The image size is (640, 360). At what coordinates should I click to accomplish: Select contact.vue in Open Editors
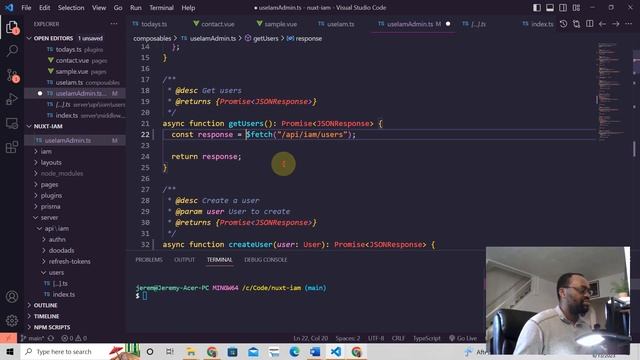pyautogui.click(x=75, y=60)
